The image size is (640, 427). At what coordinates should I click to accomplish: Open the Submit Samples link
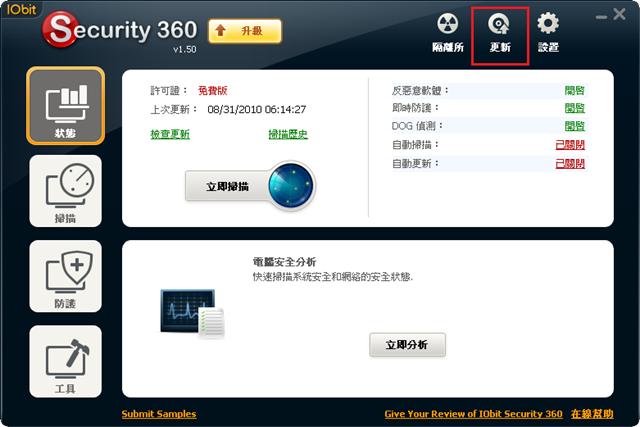[159, 414]
